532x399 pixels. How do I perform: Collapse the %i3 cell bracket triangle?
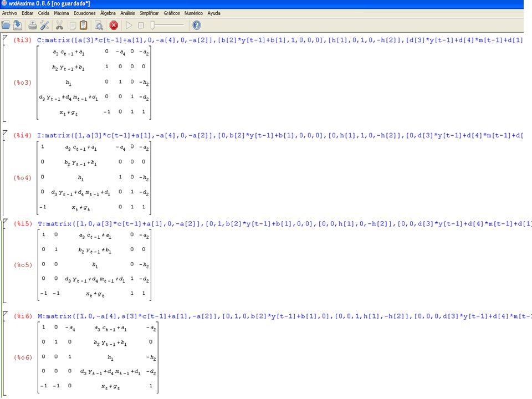pyautogui.click(x=5, y=38)
